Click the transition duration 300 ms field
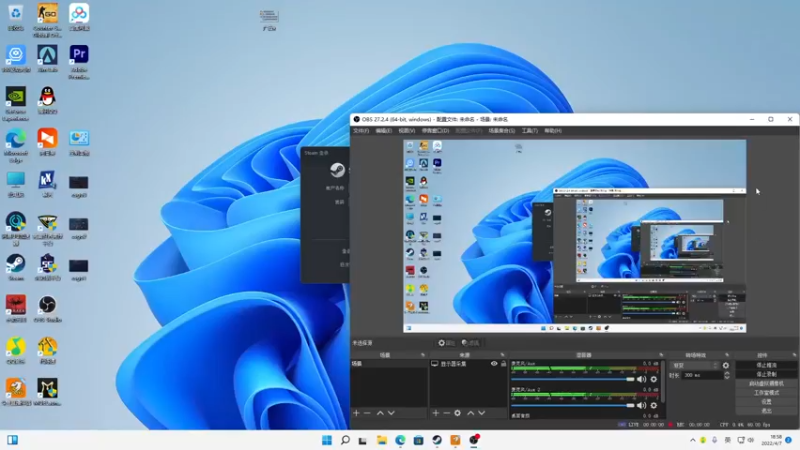Viewport: 800px width, 450px height. click(702, 375)
